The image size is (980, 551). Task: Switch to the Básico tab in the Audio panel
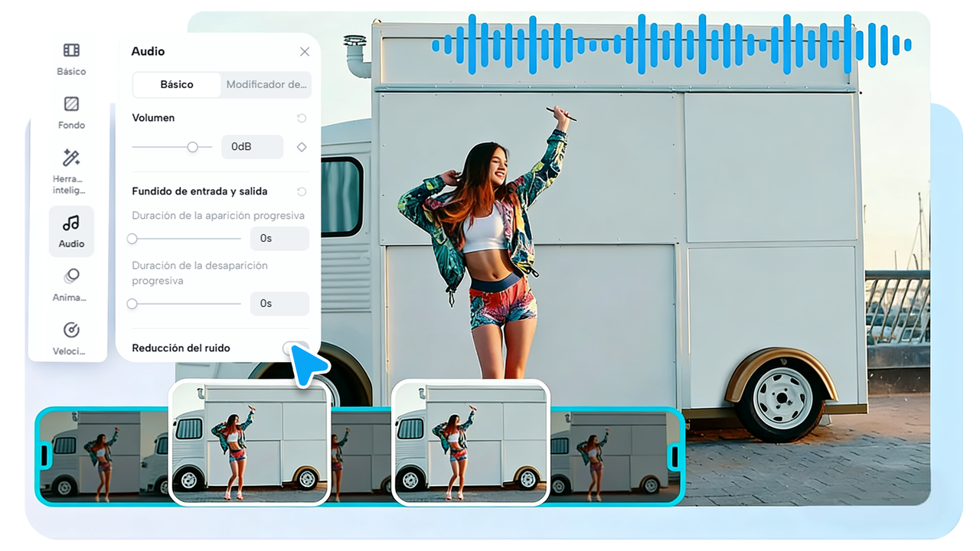pos(176,85)
